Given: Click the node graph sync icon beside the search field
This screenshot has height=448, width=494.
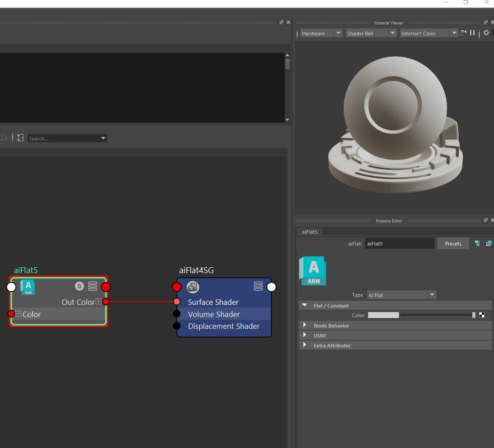Looking at the screenshot, I should click(x=21, y=138).
